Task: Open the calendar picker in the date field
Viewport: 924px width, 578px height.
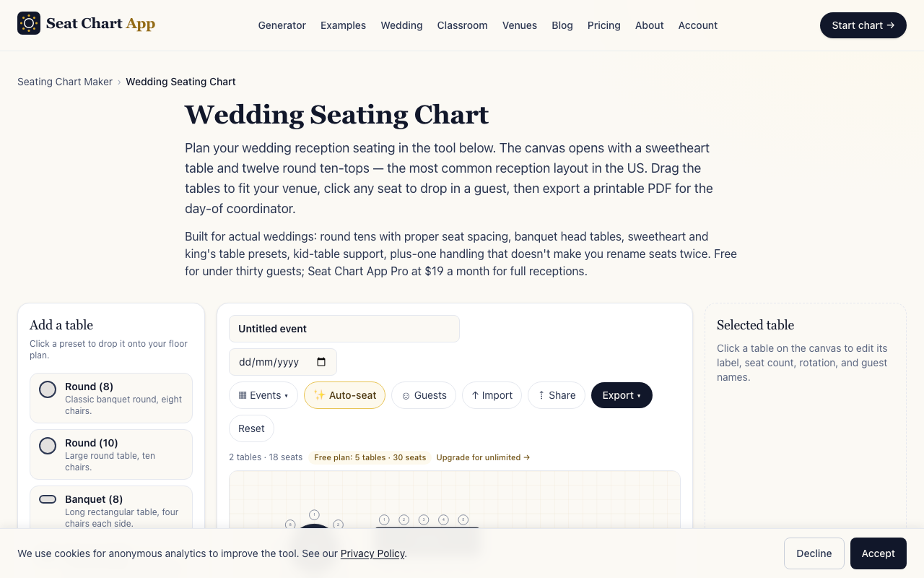Action: [321, 362]
